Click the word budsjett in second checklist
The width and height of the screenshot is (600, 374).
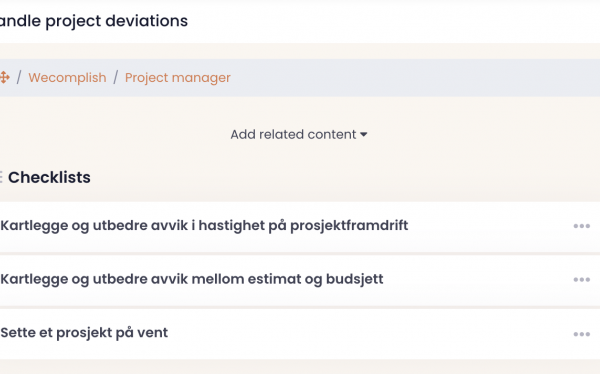point(355,279)
